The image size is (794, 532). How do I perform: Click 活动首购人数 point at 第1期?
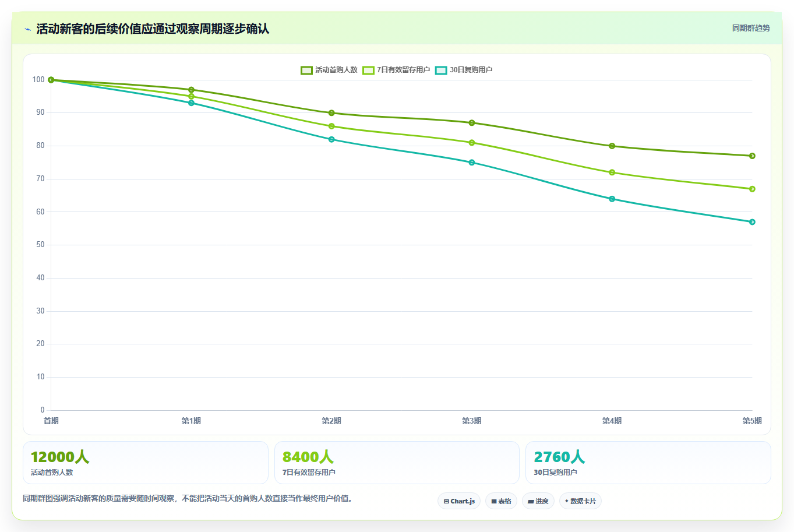pyautogui.click(x=191, y=90)
